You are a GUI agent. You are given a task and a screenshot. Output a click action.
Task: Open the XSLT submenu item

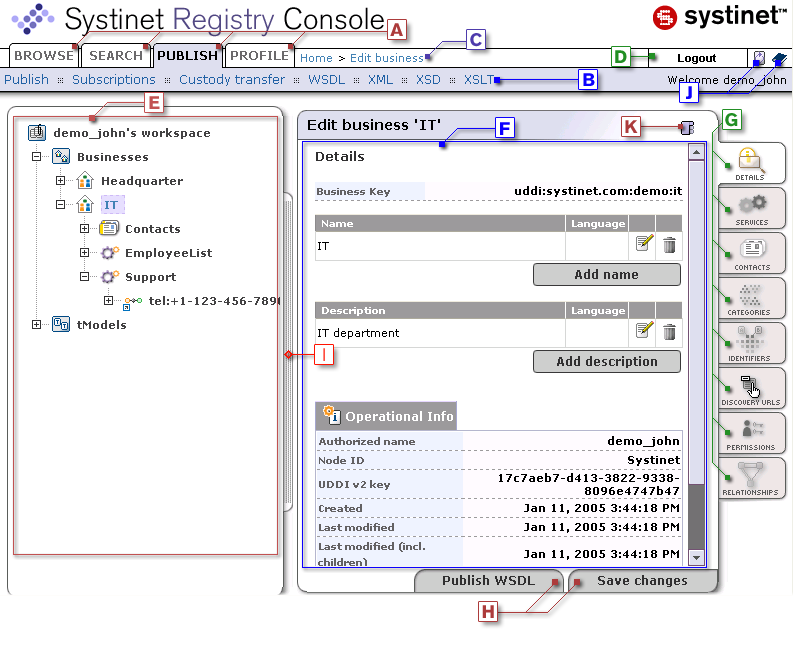coord(478,79)
